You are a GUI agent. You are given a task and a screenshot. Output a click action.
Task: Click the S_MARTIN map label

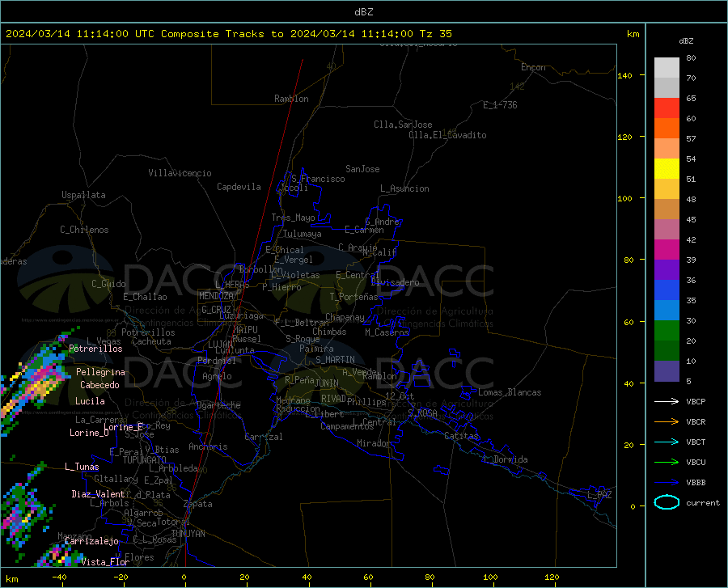pyautogui.click(x=335, y=360)
